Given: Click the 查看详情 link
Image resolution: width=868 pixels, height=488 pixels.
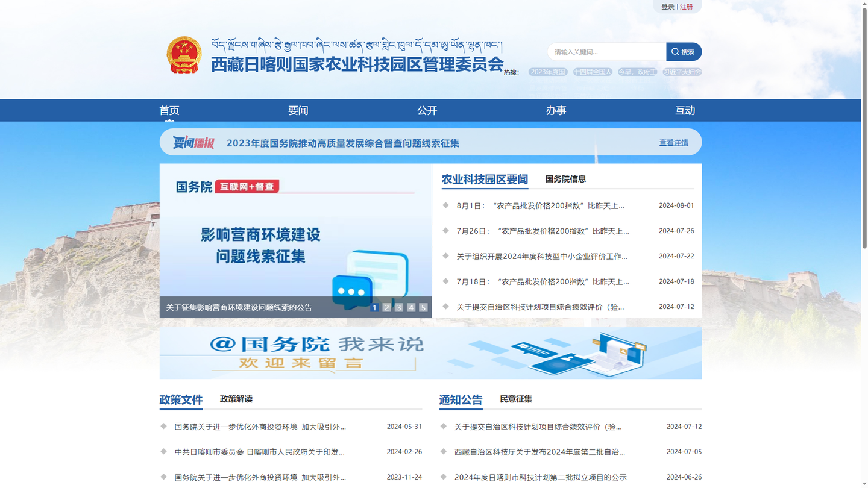Looking at the screenshot, I should [673, 143].
